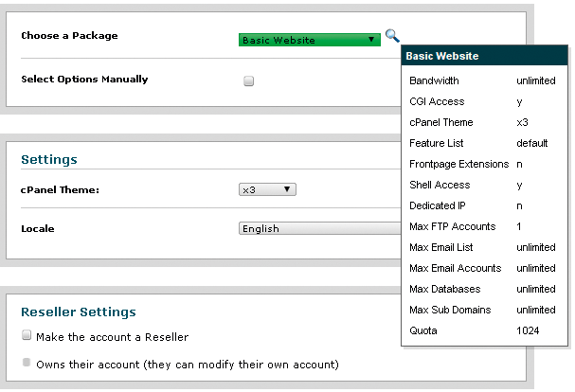
Task: Enable Make the account a Reseller
Action: [x=27, y=335]
